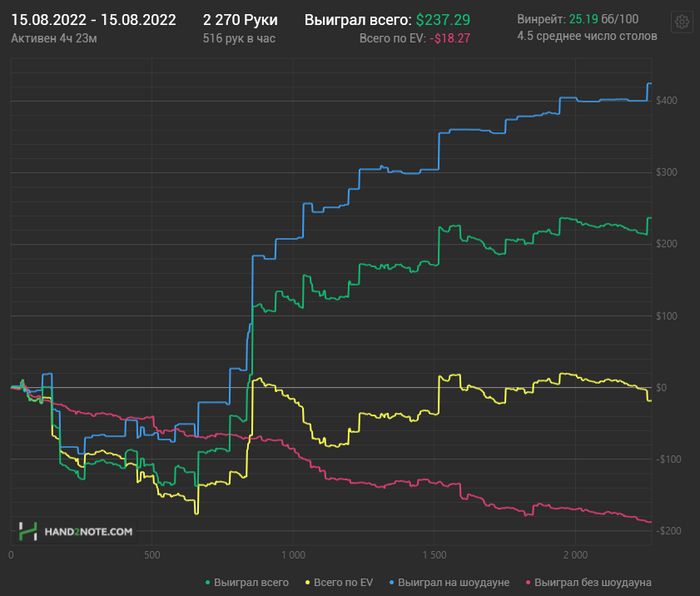The width and height of the screenshot is (700, 596).
Task: Click the '-$200' y-axis label
Action: click(x=668, y=531)
